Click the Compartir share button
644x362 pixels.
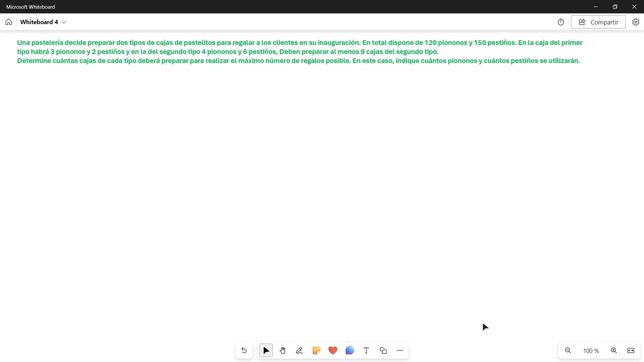598,22
